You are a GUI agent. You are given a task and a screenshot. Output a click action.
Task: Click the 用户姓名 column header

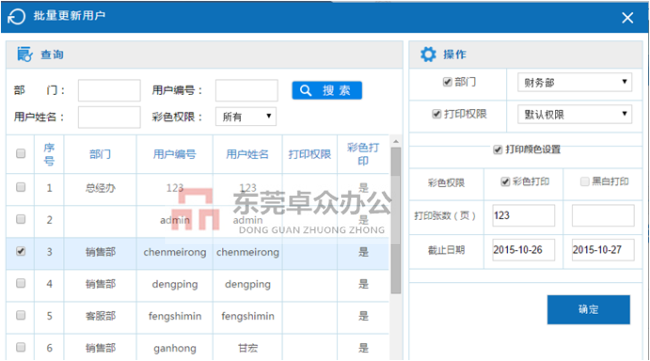[247, 154]
